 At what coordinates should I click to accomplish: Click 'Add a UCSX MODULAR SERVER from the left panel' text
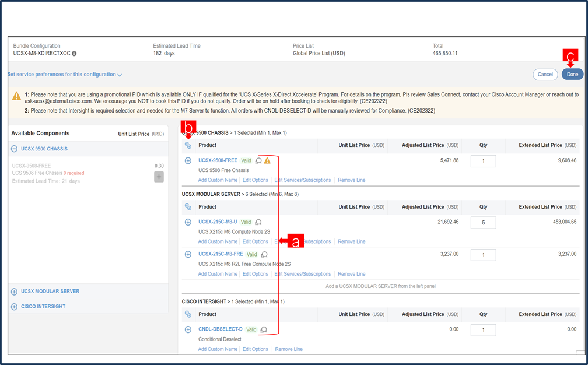coord(380,286)
